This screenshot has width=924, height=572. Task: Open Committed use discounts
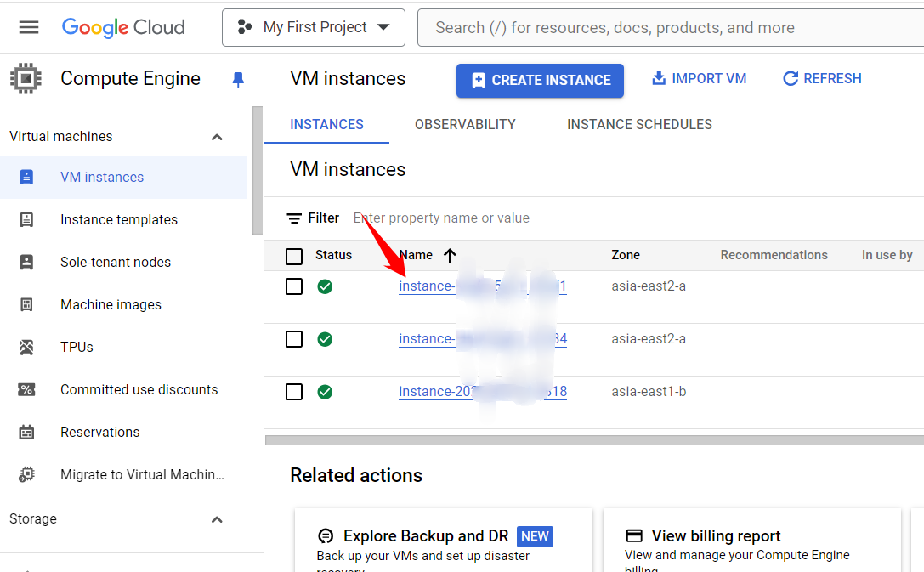[139, 388]
